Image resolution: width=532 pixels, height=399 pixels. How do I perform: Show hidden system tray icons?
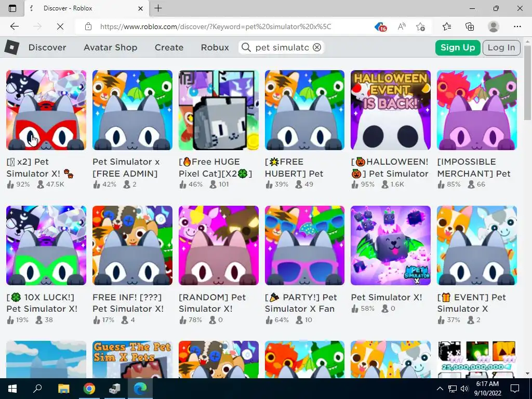pos(440,389)
